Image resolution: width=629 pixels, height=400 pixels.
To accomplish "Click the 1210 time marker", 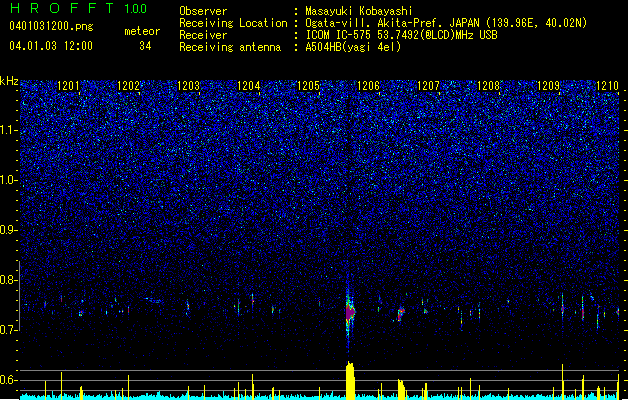I will (608, 86).
